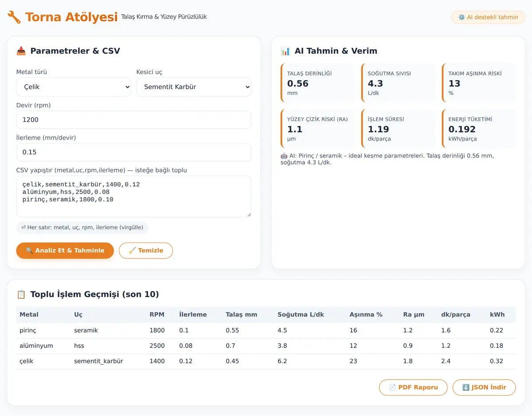Download the PDF Raporu
Image resolution: width=532 pixels, height=416 pixels.
pos(413,387)
